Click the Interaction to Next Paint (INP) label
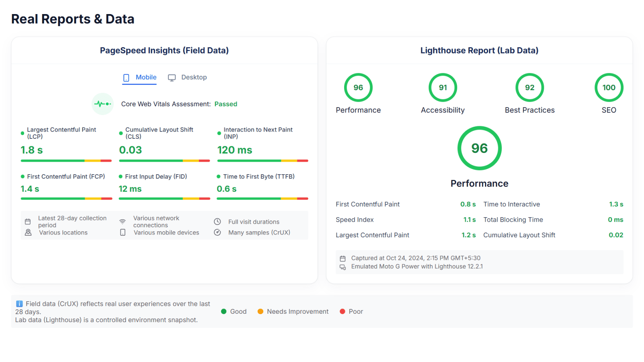The image size is (644, 362). 258,133
